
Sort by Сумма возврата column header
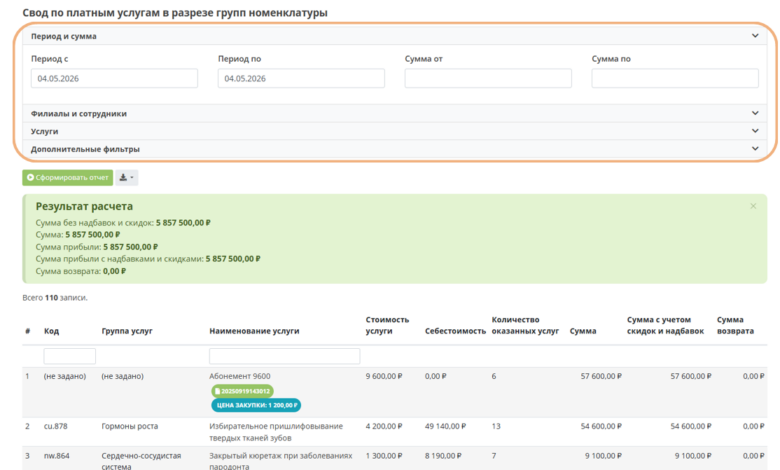point(735,325)
